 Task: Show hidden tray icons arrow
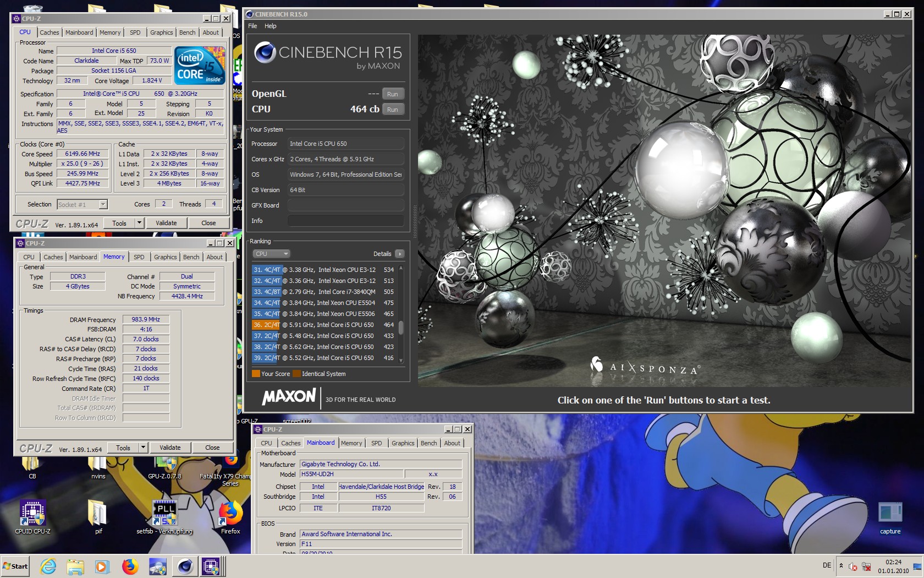tap(840, 565)
